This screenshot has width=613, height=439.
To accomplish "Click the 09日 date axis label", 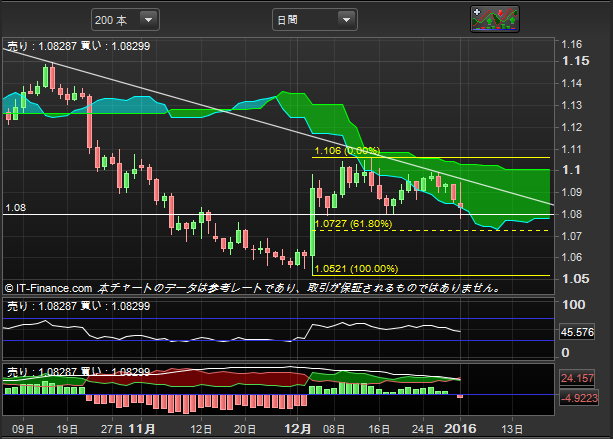I will [23, 429].
